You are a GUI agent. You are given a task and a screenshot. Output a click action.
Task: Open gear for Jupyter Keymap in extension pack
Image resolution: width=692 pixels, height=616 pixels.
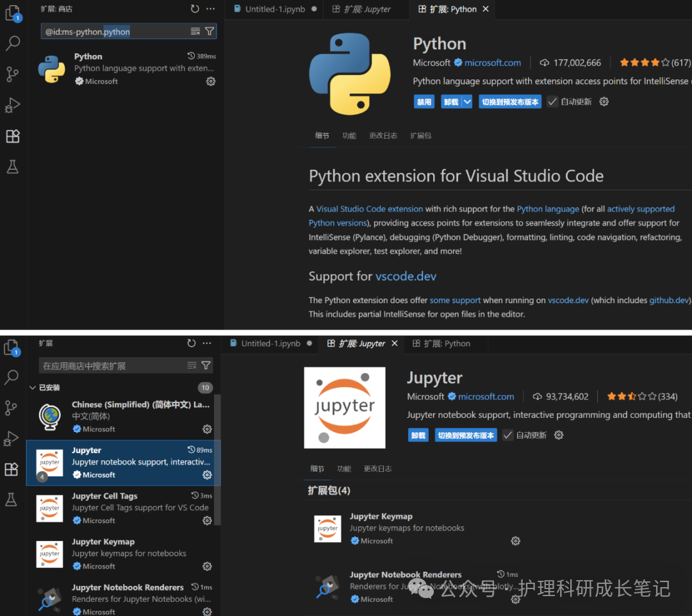(x=515, y=541)
